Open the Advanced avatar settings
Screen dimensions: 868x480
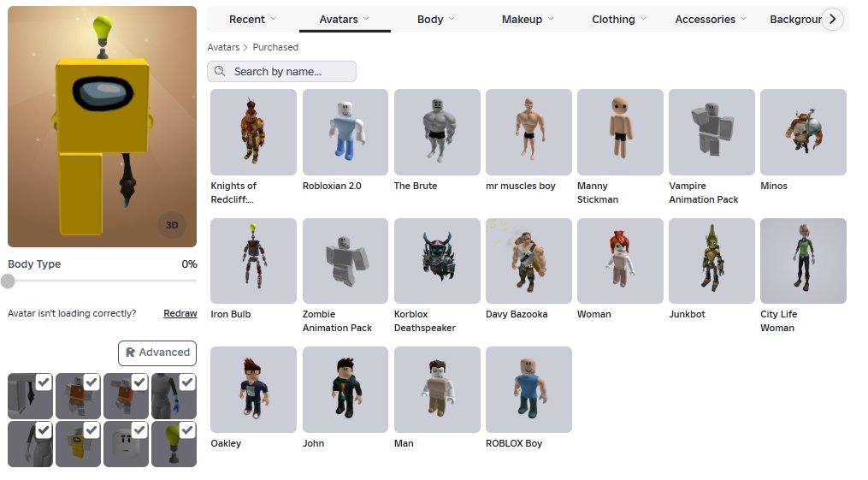click(x=157, y=353)
